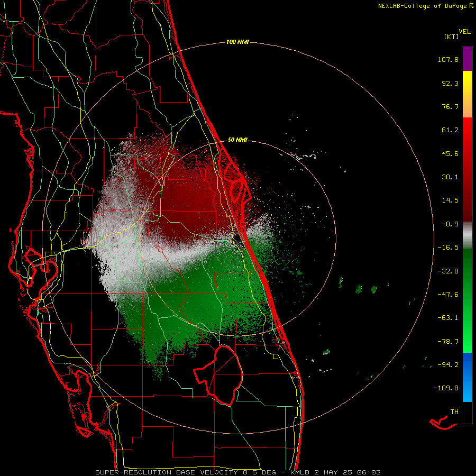Viewport: 476px width, 476px height.
Task: Click the black radar site gap at center
Action: [x=237, y=238]
